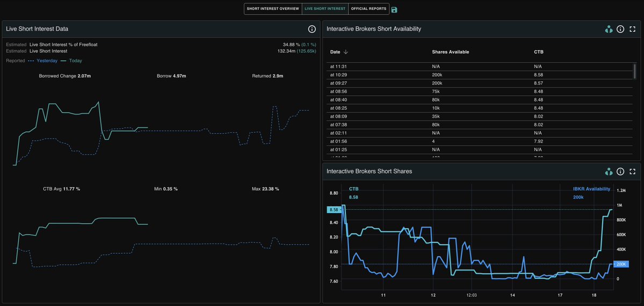The width and height of the screenshot is (644, 306).
Task: Sort by Shares Available column header
Action: click(x=450, y=52)
